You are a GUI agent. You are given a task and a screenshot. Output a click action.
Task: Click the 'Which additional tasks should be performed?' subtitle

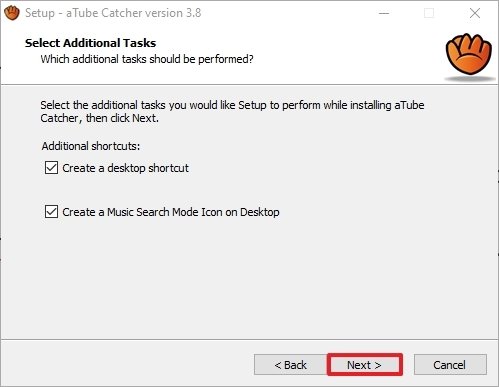pyautogui.click(x=147, y=59)
